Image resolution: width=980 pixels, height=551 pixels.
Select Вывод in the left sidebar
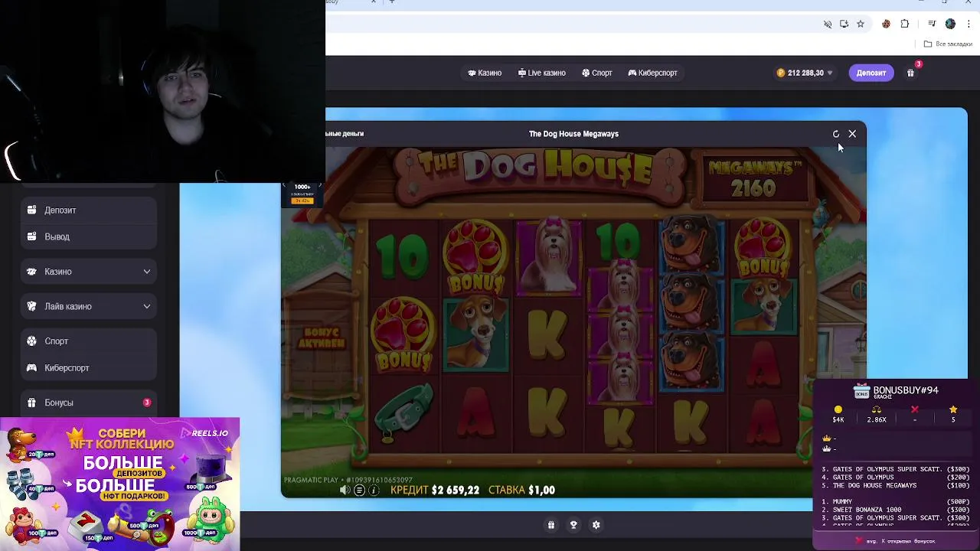(89, 236)
